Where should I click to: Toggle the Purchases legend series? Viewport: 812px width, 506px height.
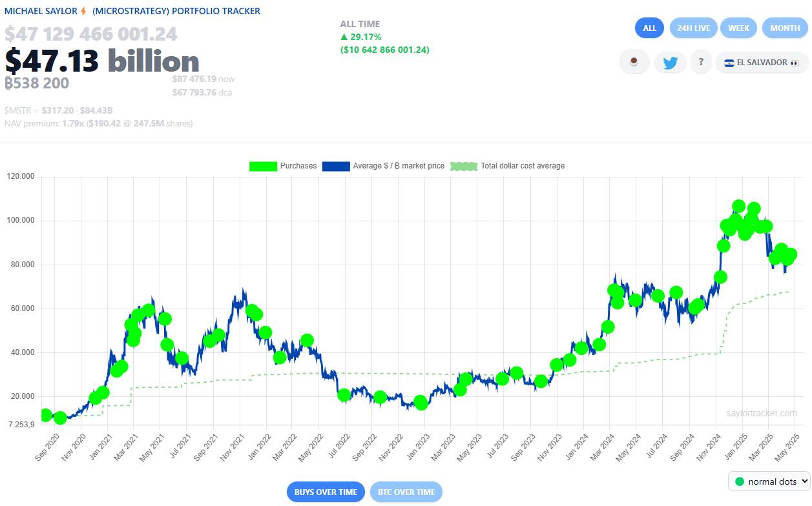283,166
